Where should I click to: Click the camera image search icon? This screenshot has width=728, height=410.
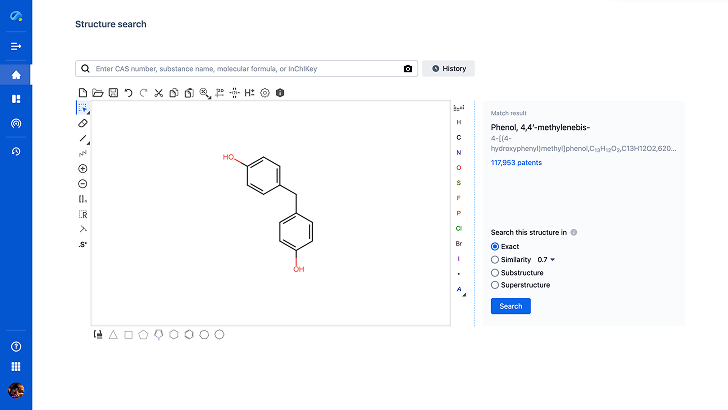(408, 69)
